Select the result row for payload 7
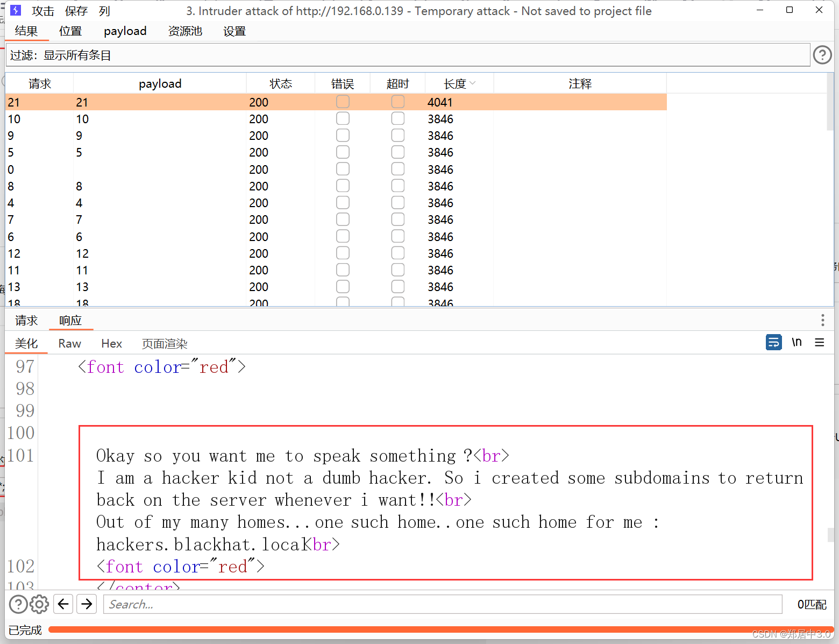839x644 pixels. 336,219
